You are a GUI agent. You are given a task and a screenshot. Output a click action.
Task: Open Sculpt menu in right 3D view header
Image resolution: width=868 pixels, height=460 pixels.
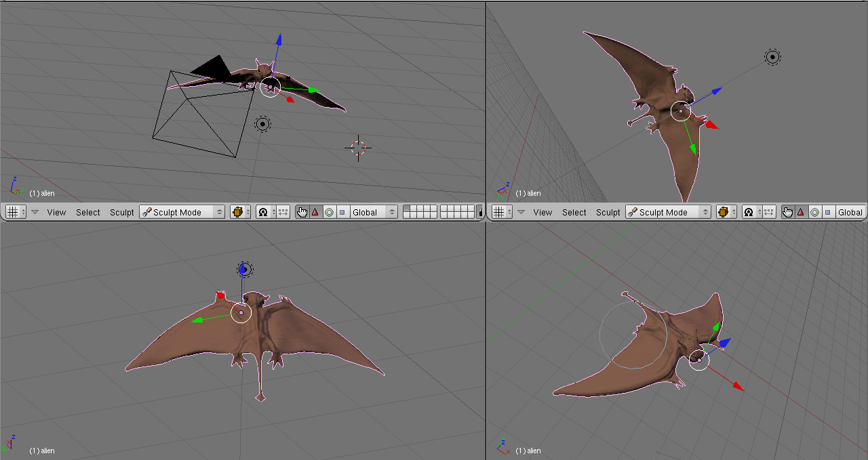tap(608, 212)
